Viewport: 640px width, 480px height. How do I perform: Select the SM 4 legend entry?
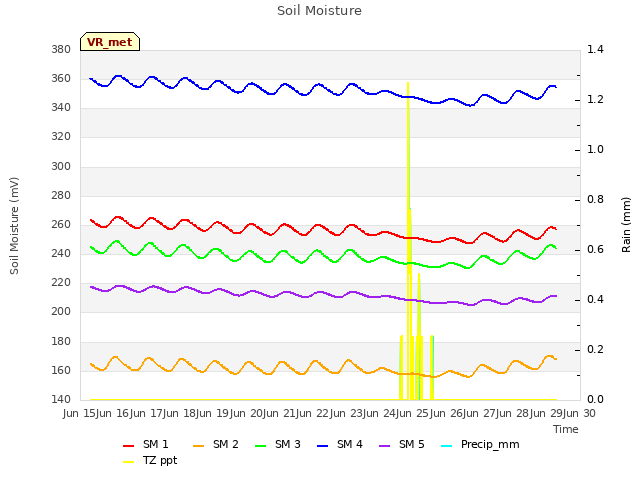pyautogui.click(x=340, y=444)
